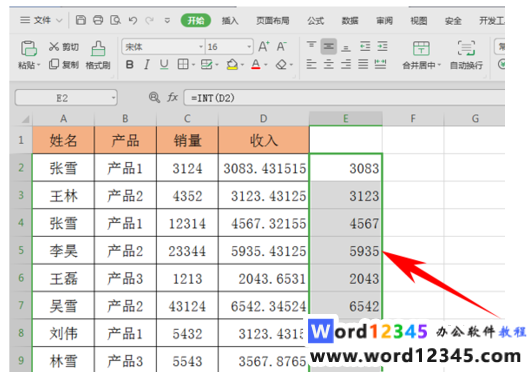This screenshot has width=531, height=372.
Task: Open the 安全 tab
Action: click(x=453, y=21)
